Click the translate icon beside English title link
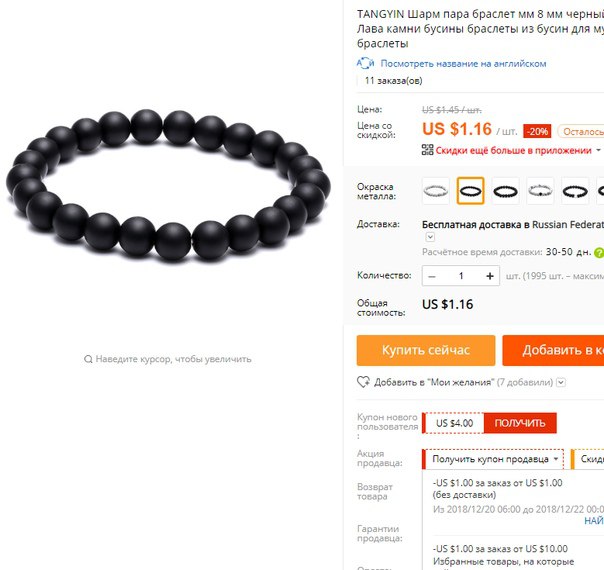 point(365,63)
